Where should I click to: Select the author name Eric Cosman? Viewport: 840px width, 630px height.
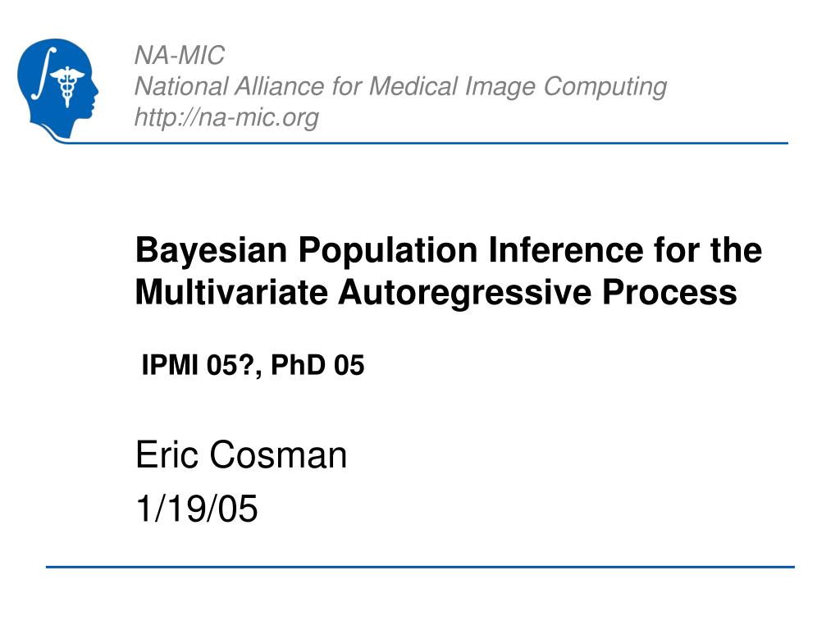pos(241,454)
